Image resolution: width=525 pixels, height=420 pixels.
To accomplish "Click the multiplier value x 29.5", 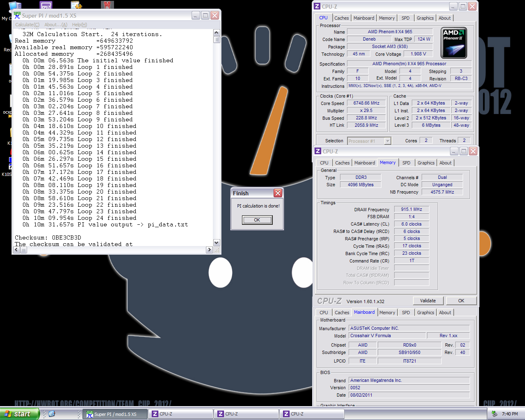I will [x=367, y=111].
